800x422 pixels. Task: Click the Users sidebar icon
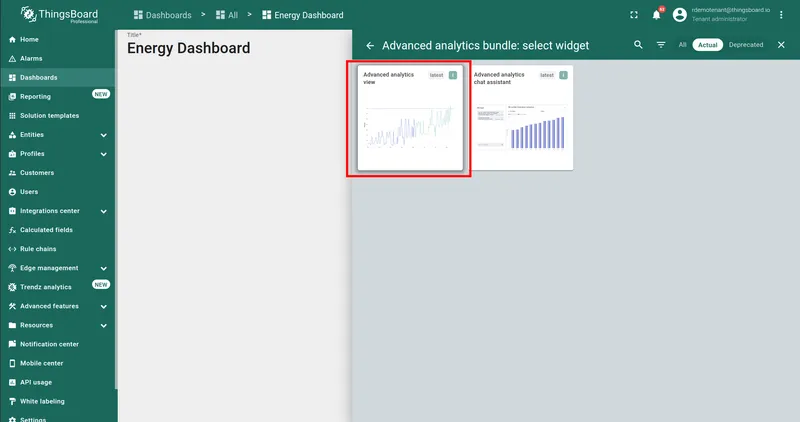coord(12,192)
